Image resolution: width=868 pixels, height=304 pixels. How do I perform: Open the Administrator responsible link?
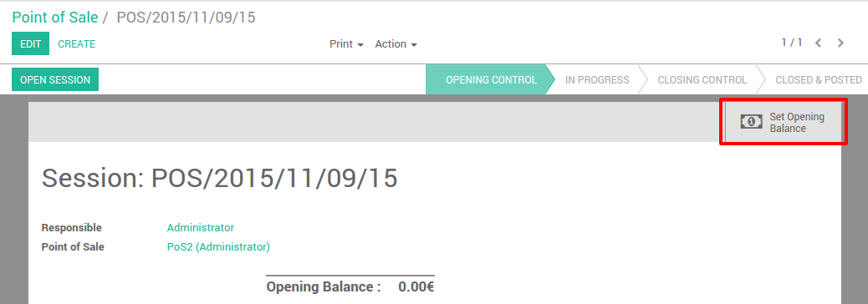tap(201, 228)
